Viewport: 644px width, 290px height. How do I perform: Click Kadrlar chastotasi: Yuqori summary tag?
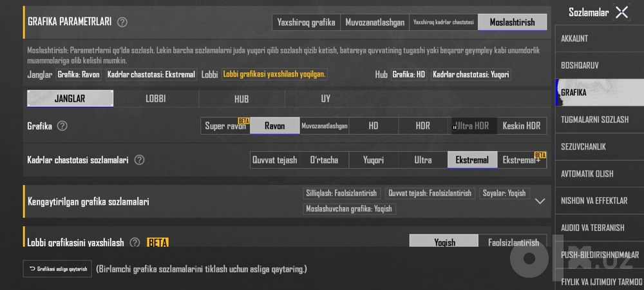click(x=471, y=75)
